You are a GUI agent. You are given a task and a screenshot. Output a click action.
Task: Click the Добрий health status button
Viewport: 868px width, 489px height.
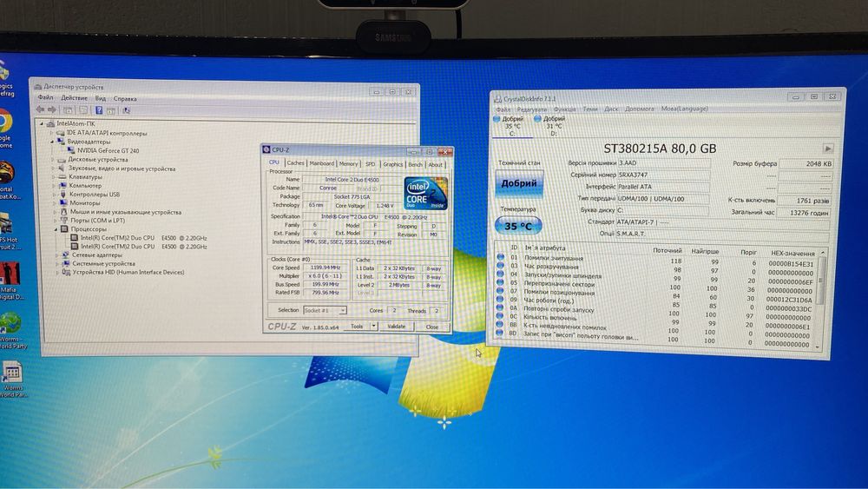pos(519,183)
